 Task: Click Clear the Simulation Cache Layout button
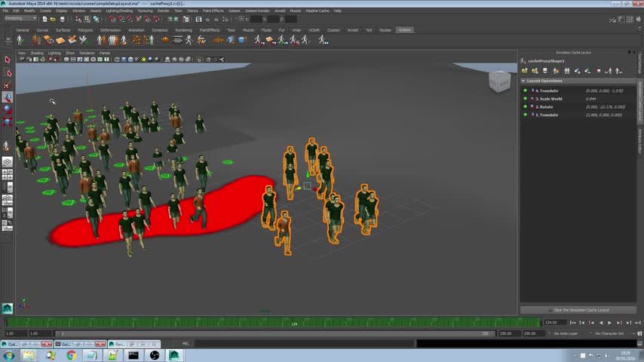tap(578, 310)
